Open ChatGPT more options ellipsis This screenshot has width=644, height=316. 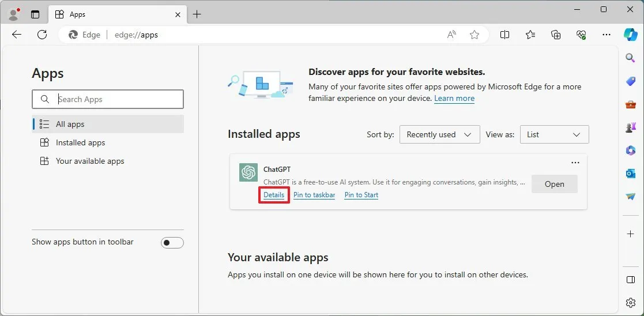tap(575, 163)
